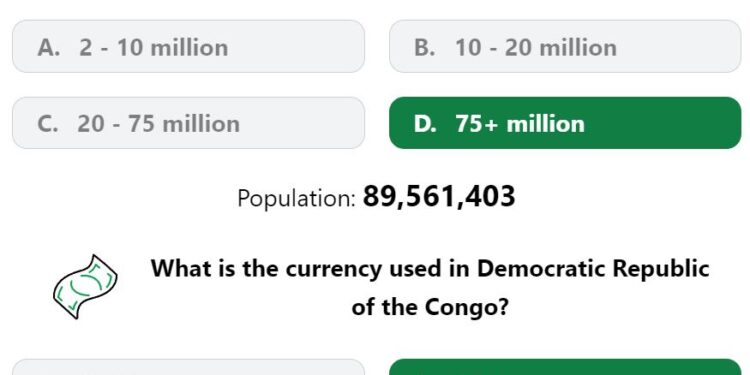Click the partially visible green answer at the bottom right
The height and width of the screenshot is (375, 750).
[565, 367]
